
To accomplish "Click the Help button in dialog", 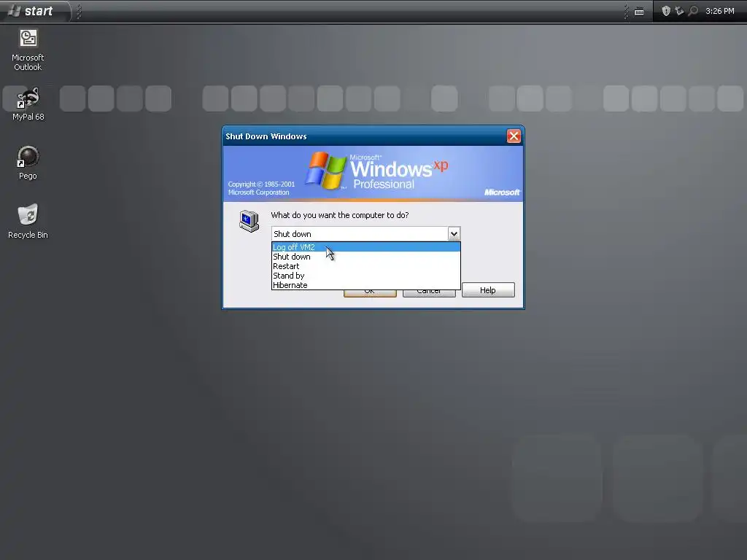I will pos(488,290).
